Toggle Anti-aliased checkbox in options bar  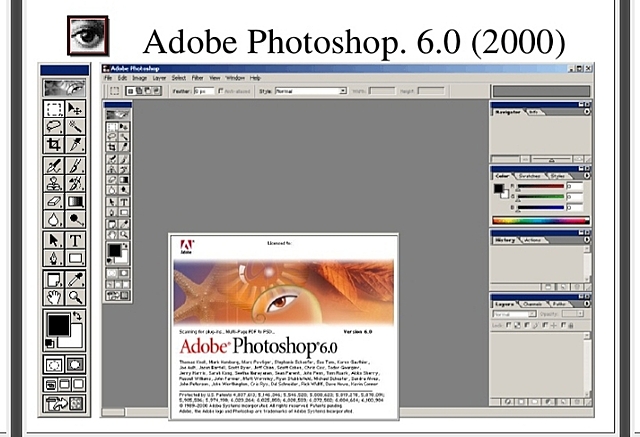(x=221, y=91)
